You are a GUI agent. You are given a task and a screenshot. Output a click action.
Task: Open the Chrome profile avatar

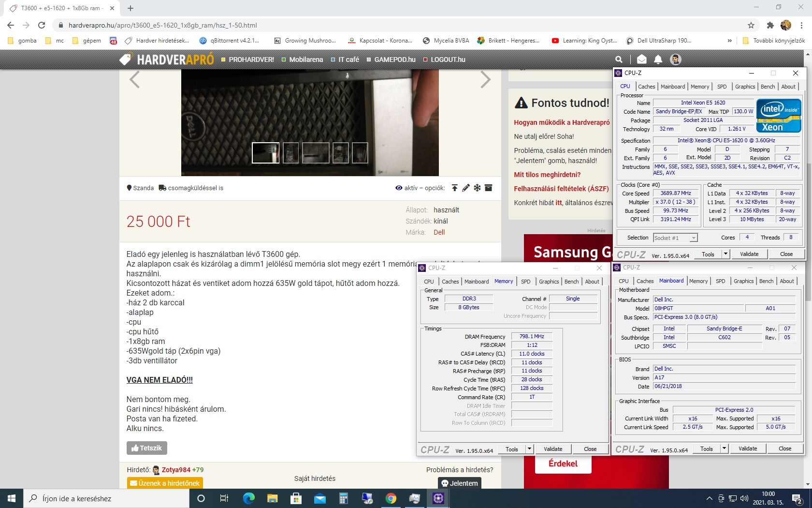click(786, 25)
